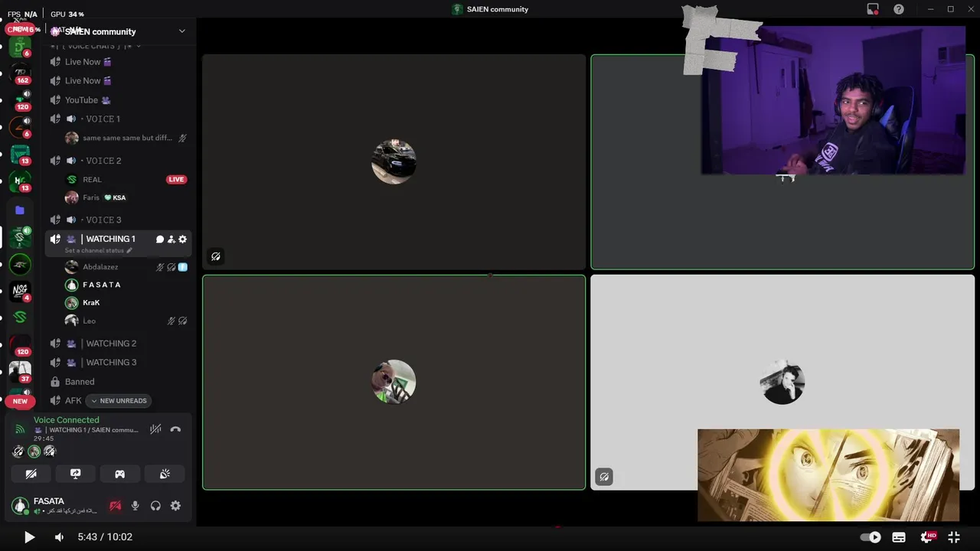This screenshot has width=980, height=551.
Task: Toggle microphone mute in user panel
Action: click(135, 506)
